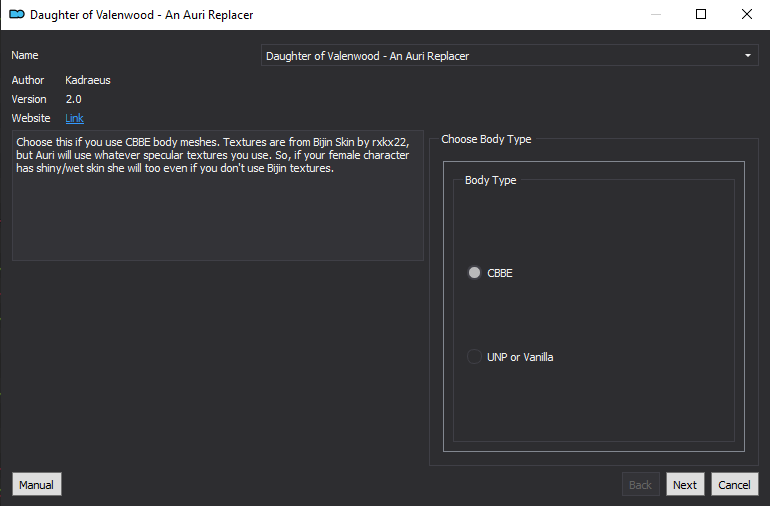Expand the Name dropdown arrow

pos(747,56)
